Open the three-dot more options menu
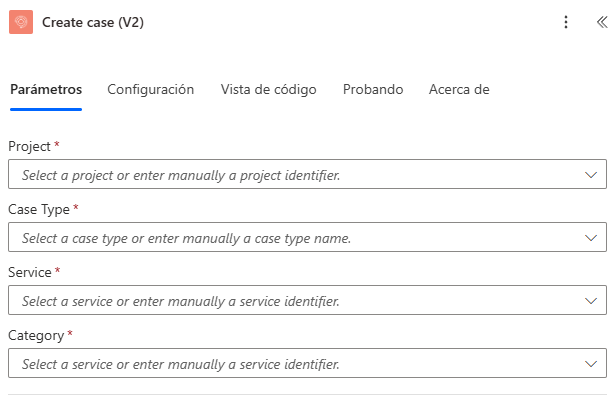616x406 pixels. click(x=566, y=23)
